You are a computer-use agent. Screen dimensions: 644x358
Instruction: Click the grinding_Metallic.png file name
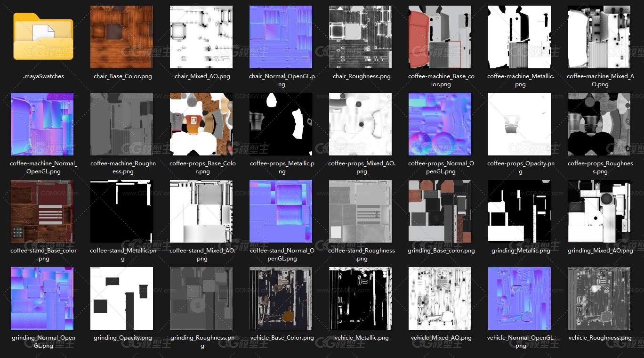(x=521, y=251)
